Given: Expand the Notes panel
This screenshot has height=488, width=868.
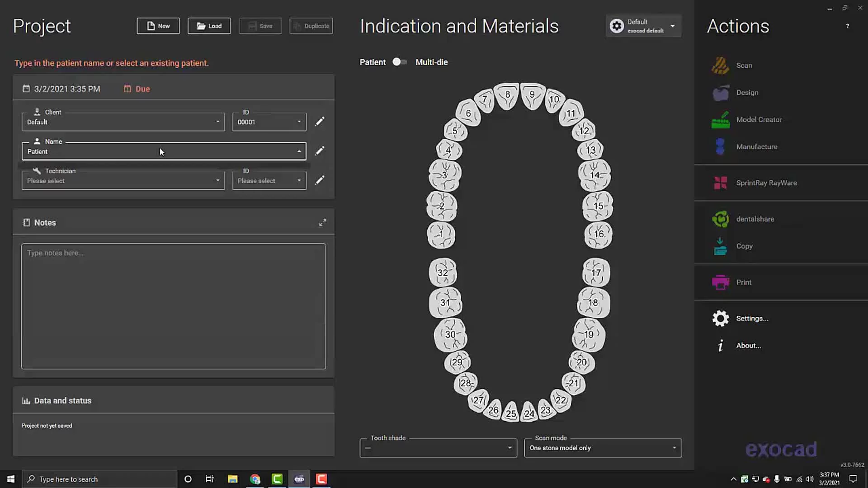Looking at the screenshot, I should click(322, 222).
